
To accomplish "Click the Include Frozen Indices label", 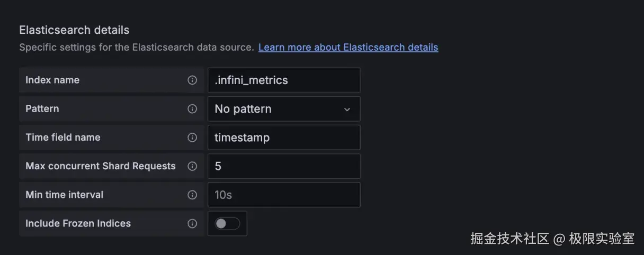I will click(78, 223).
